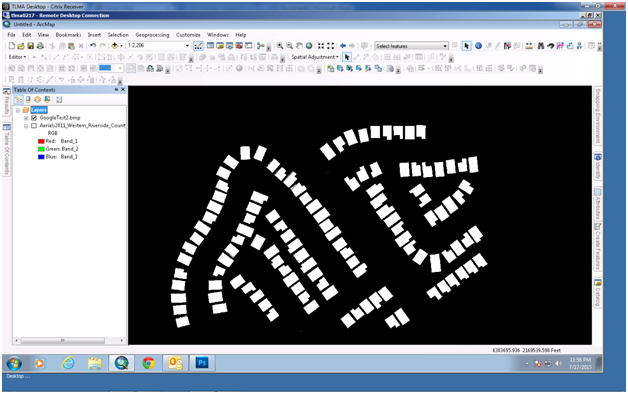Viewport: 628px width, 394px height.
Task: Open Table Of Contents Options button
Action: pyautogui.click(x=59, y=99)
